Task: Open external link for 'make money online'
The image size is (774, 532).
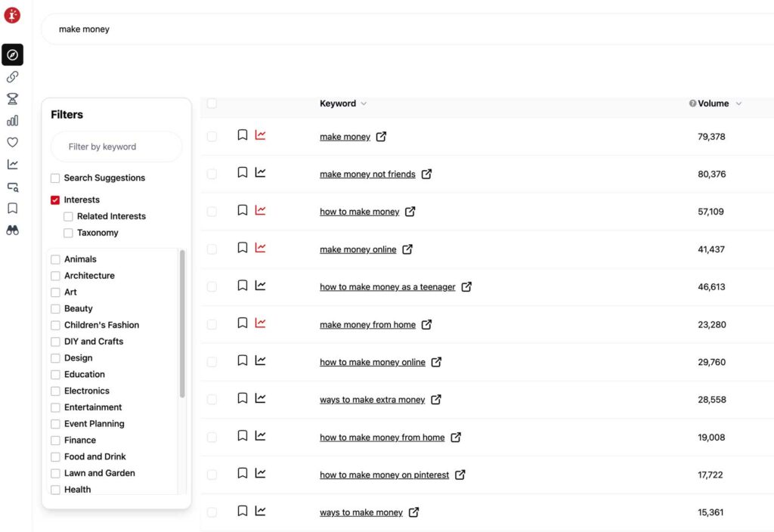Action: [x=407, y=249]
